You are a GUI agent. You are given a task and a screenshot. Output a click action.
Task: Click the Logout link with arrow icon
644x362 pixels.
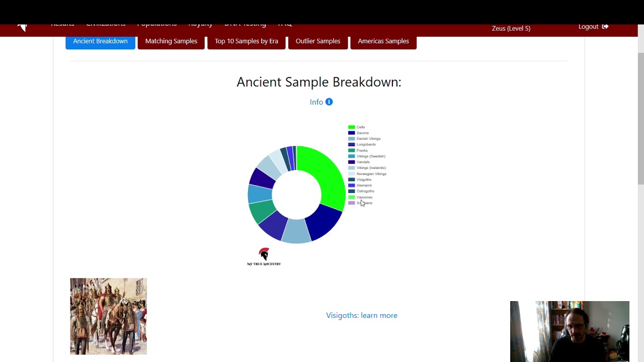pos(593,27)
